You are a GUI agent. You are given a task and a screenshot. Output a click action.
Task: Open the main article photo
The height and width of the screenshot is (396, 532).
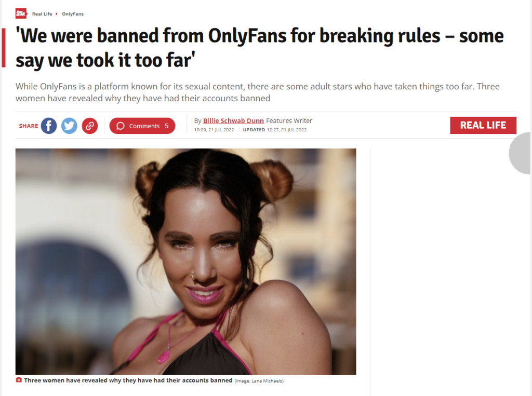(185, 262)
